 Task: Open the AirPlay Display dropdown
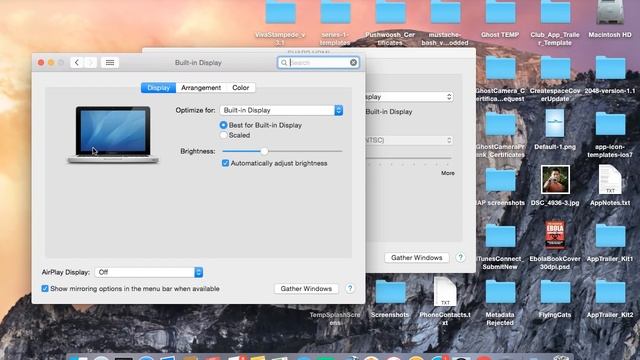click(149, 272)
